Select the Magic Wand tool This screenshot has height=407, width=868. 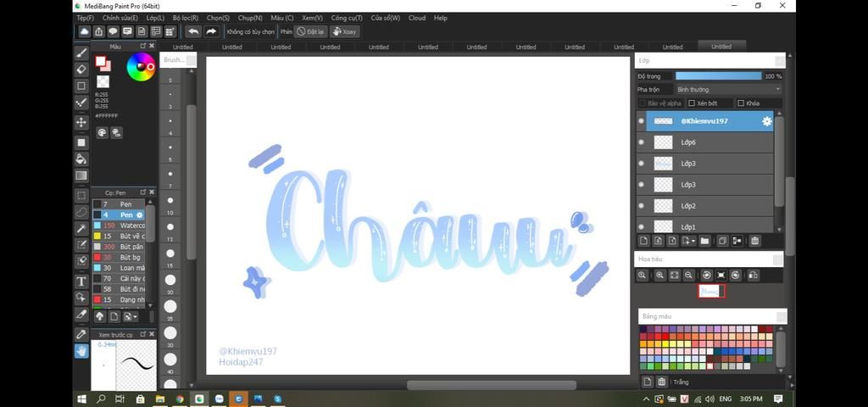coord(81,228)
